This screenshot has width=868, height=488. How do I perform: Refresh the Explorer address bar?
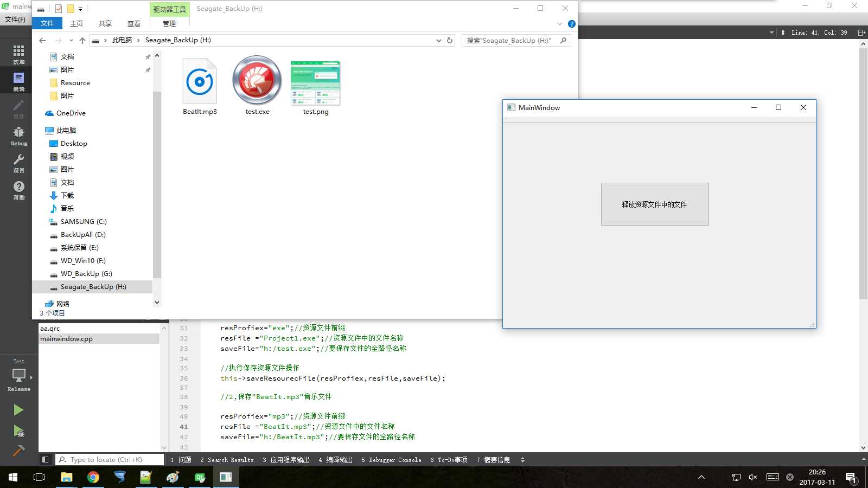point(449,40)
